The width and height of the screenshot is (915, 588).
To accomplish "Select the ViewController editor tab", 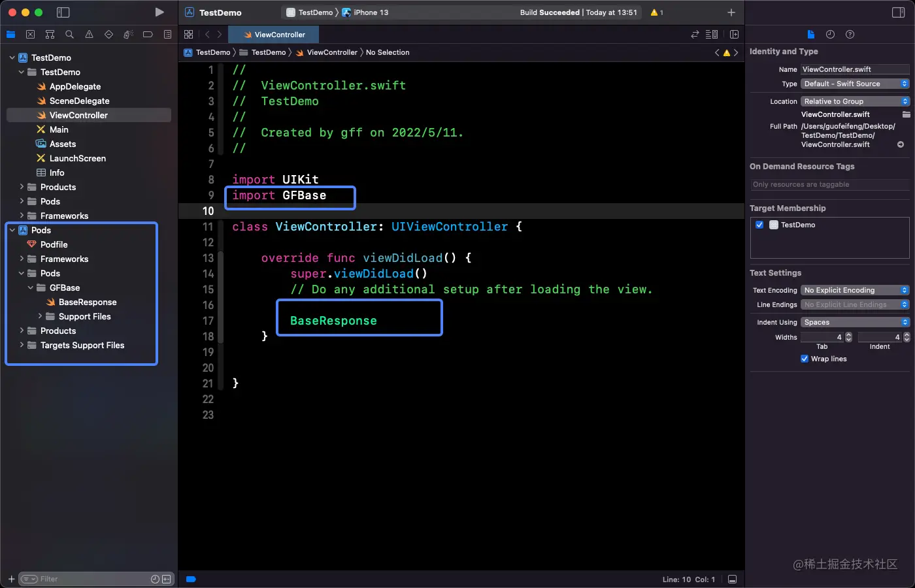I will point(274,35).
